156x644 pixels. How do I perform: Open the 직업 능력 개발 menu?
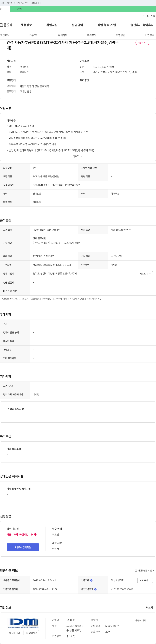click(107, 25)
